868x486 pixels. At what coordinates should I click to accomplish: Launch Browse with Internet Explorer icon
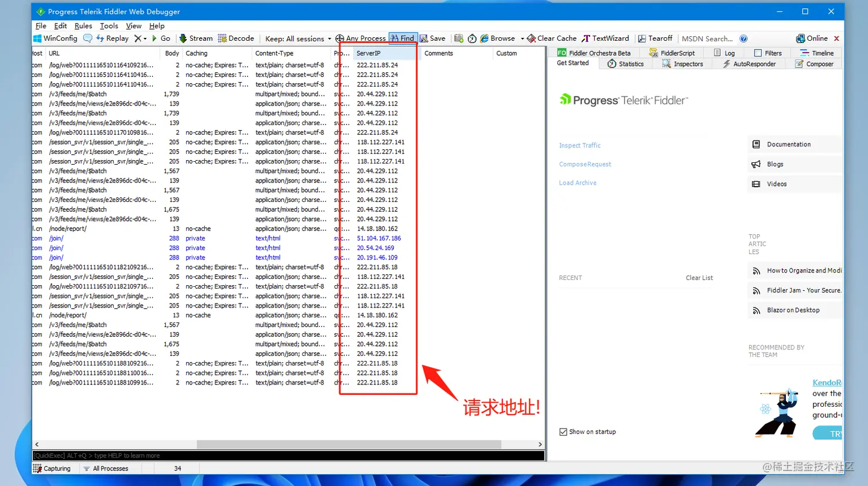(x=497, y=38)
